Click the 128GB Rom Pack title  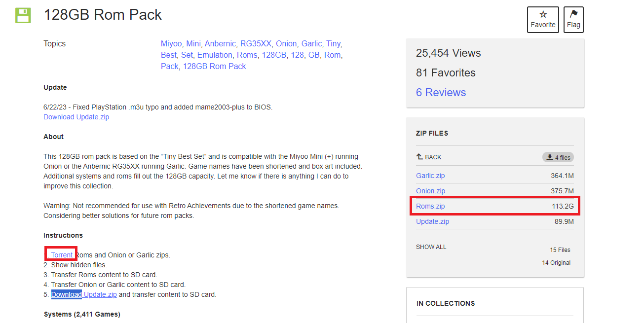coord(103,15)
